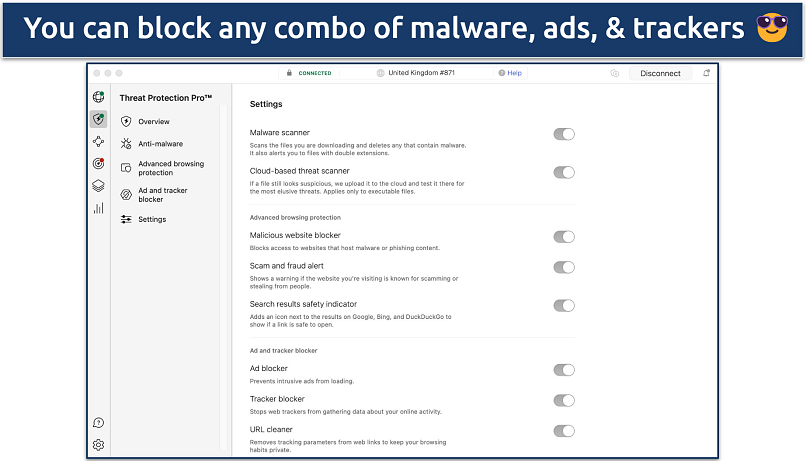The height and width of the screenshot is (461, 806).
Task: Click the Search results safety indicator label
Action: pyautogui.click(x=303, y=304)
